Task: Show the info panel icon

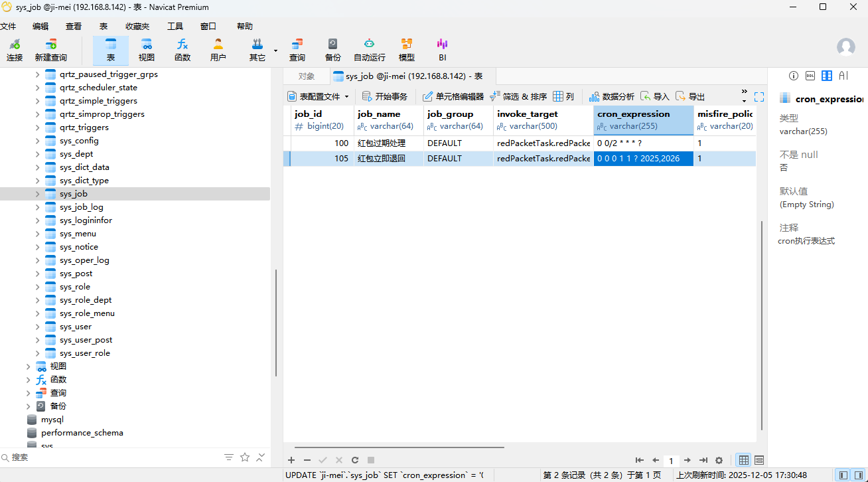Action: (x=793, y=76)
